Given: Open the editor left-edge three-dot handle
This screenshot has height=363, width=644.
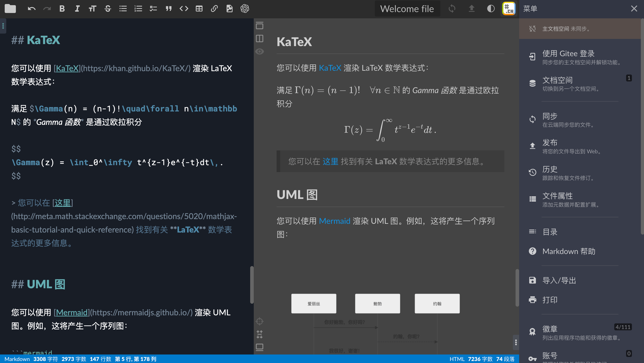Looking at the screenshot, I should coord(3,26).
